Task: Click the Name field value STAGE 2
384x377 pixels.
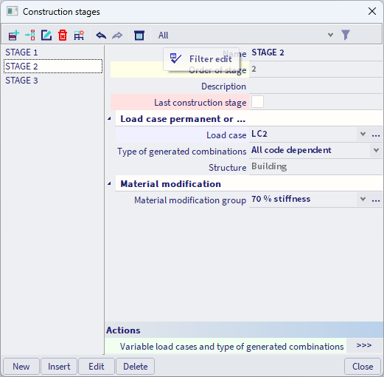Action: click(268, 53)
